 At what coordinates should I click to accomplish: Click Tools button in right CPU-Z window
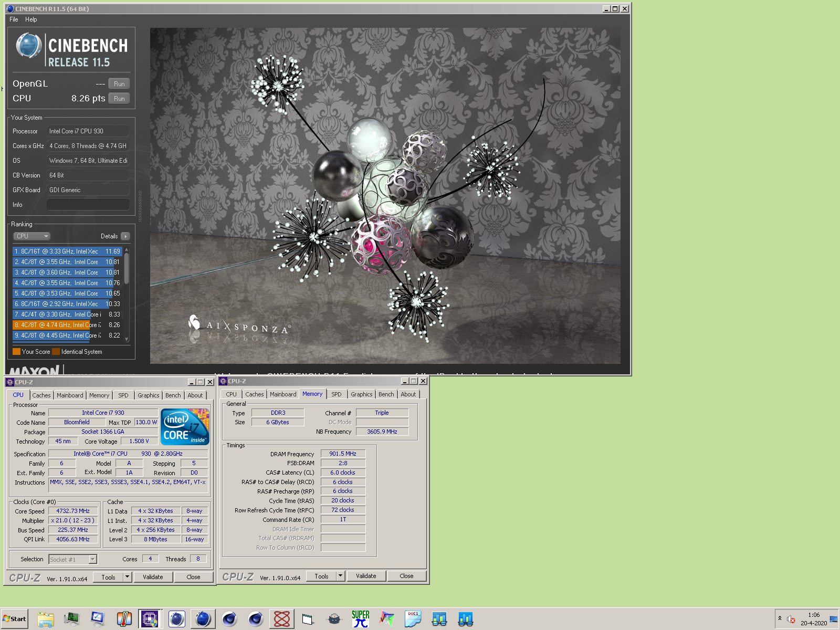pos(321,576)
